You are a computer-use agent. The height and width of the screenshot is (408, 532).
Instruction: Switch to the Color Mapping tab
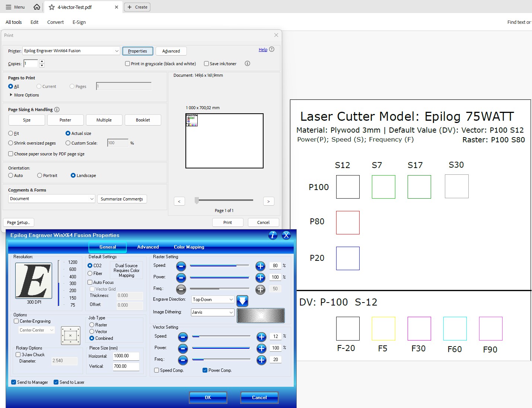click(189, 247)
